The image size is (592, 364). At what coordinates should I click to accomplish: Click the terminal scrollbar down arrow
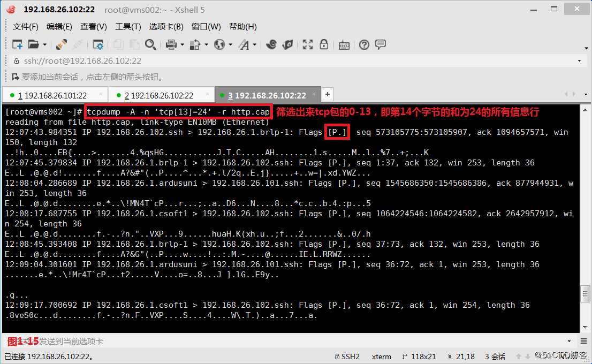pyautogui.click(x=585, y=327)
